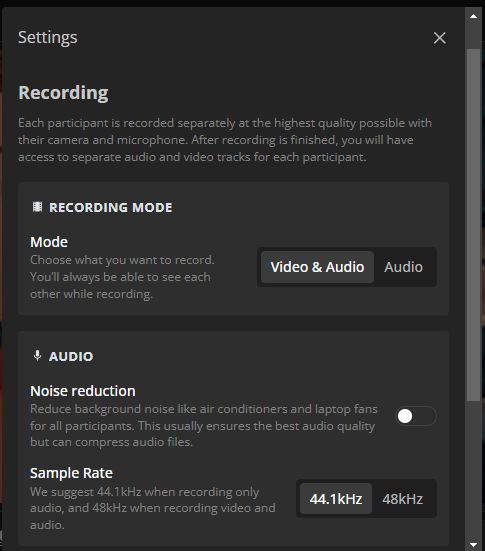485x551 pixels.
Task: Click the 'Choose what you want to record' text
Action: [x=122, y=277]
